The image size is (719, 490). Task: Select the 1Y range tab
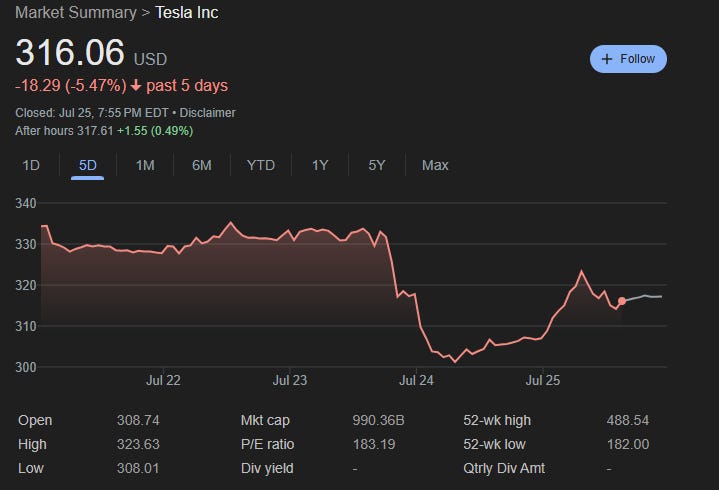(320, 165)
